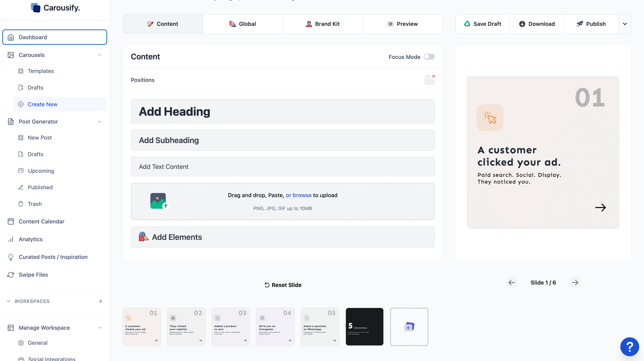644x361 pixels.
Task: Click the Add Subheading field
Action: 283,140
